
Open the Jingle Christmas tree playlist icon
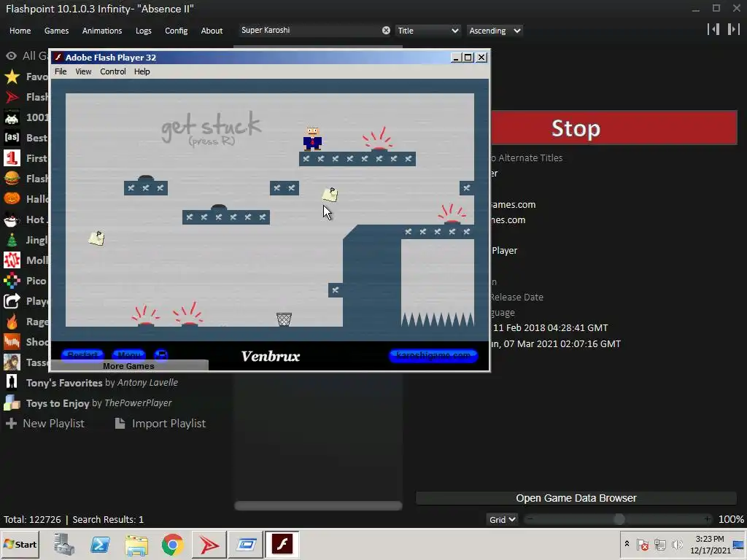(12, 240)
